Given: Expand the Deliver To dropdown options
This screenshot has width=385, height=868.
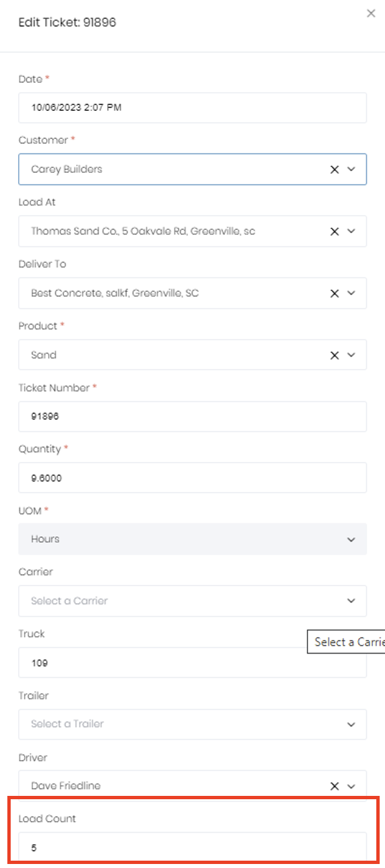Looking at the screenshot, I should (351, 292).
